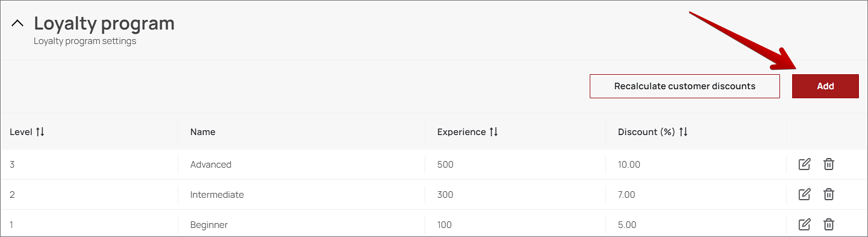868x237 pixels.
Task: Click the Level header label
Action: tap(21, 131)
